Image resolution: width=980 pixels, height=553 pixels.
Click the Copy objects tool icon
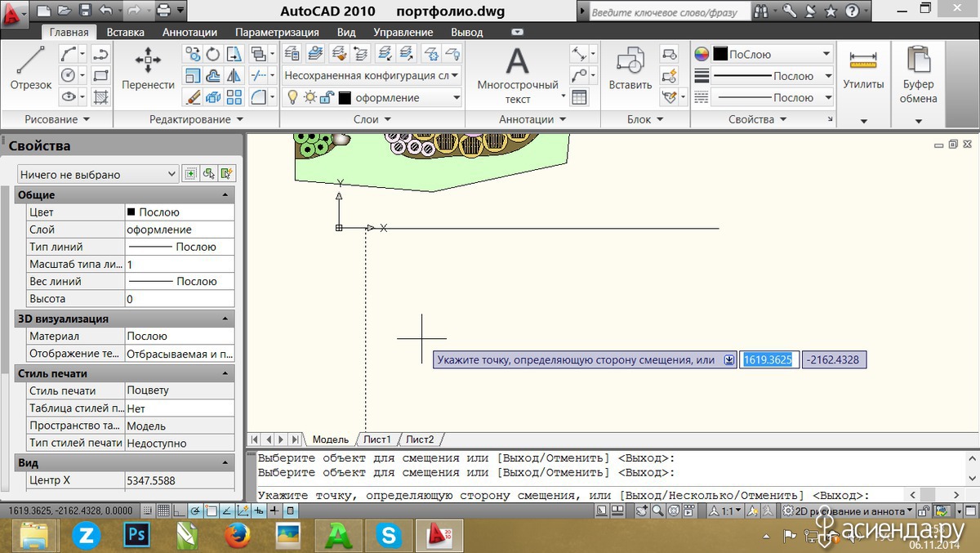(193, 55)
